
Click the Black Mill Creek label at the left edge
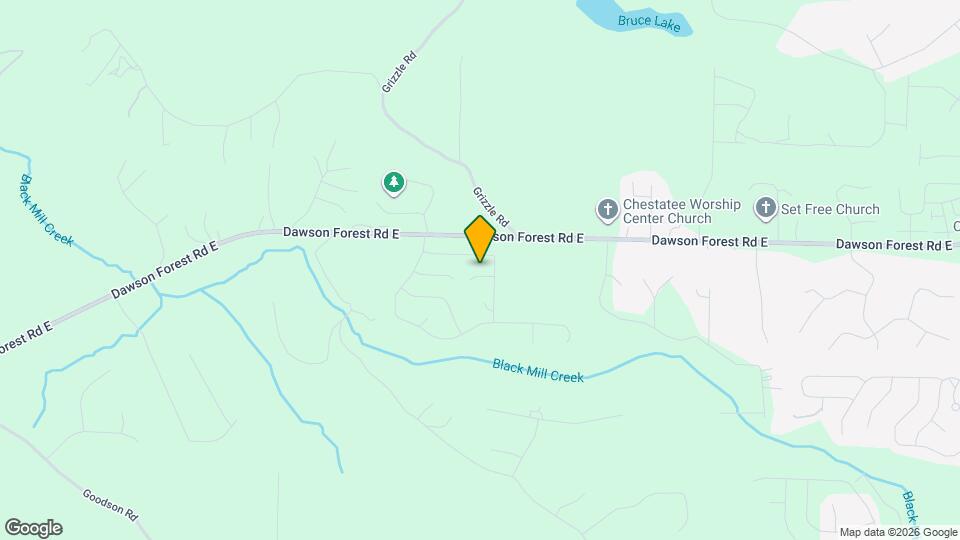[47, 211]
